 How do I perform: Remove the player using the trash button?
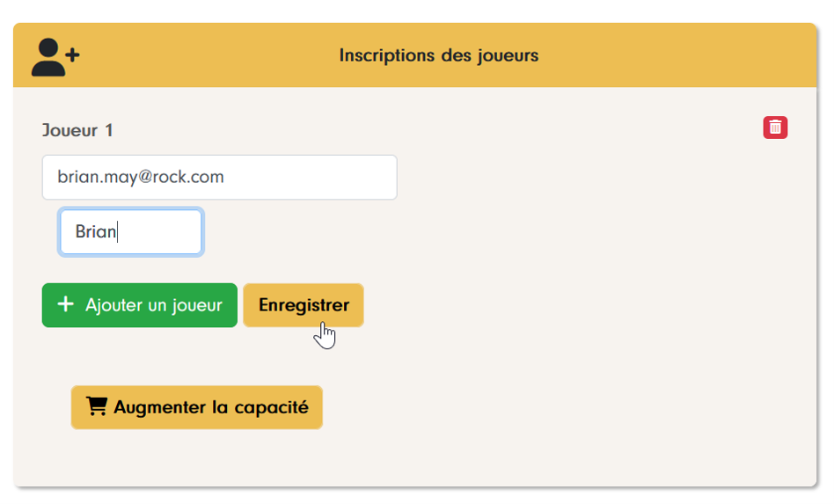click(775, 128)
